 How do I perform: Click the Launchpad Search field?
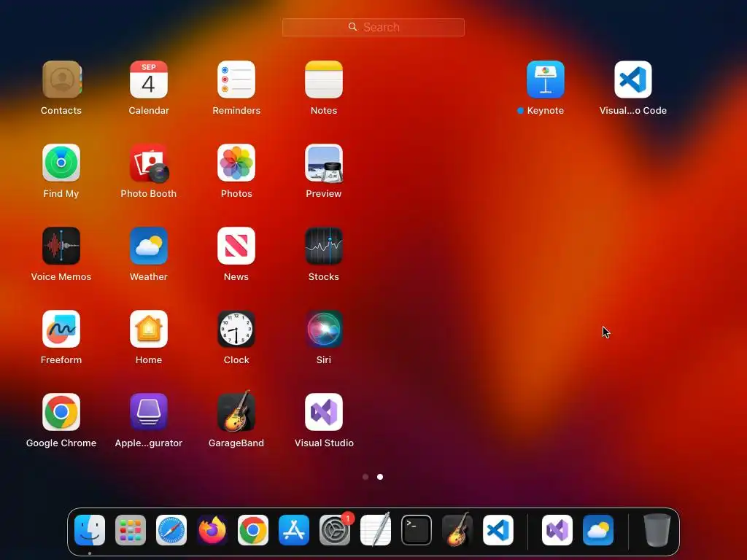[373, 27]
